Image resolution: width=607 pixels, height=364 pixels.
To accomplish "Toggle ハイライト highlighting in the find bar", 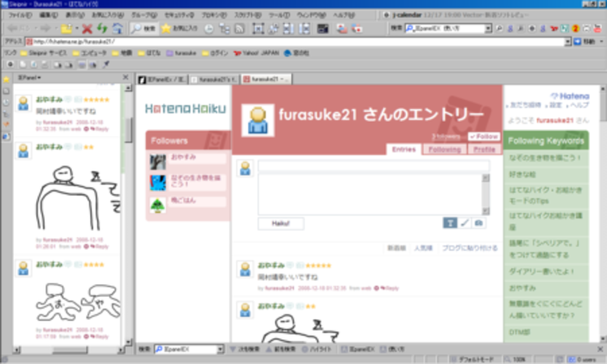I will (x=317, y=349).
